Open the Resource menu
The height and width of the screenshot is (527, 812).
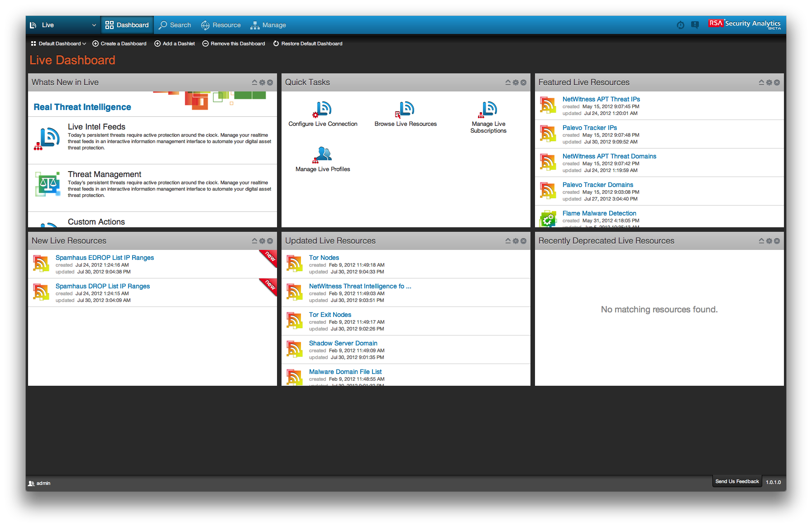coord(221,25)
